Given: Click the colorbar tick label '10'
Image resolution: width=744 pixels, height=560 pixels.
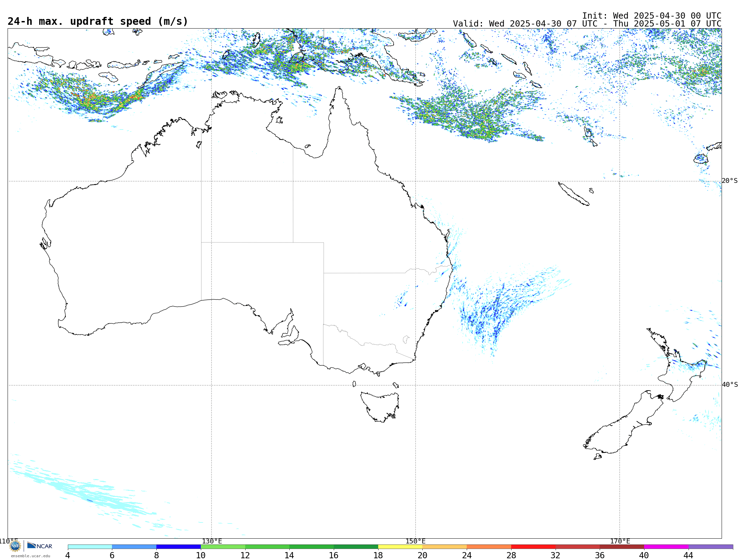Looking at the screenshot, I should pos(201,556).
